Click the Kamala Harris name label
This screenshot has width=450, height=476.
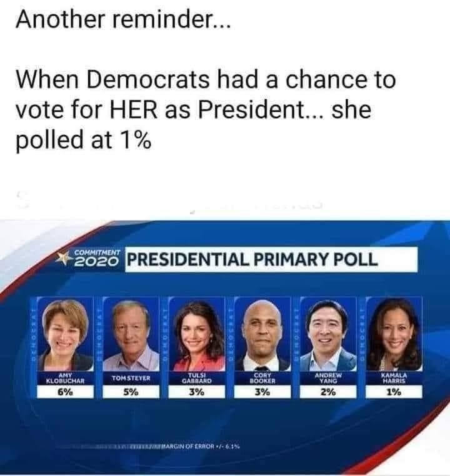tap(394, 377)
